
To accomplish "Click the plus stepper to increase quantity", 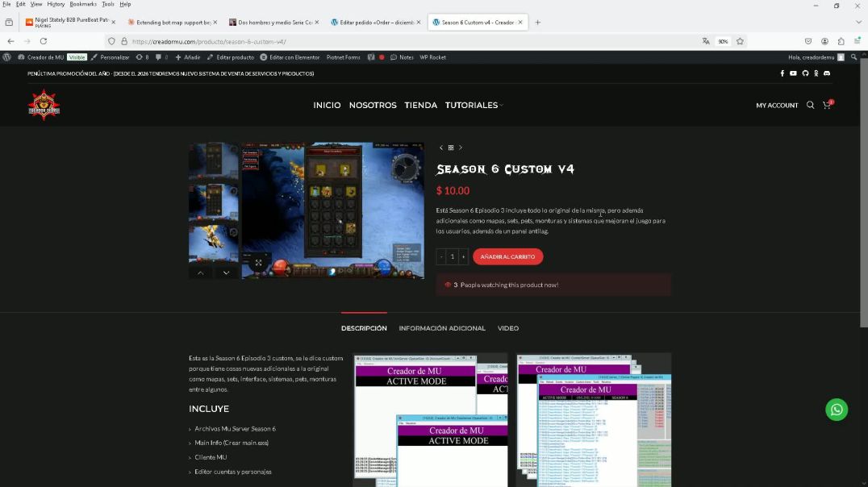I will click(463, 256).
